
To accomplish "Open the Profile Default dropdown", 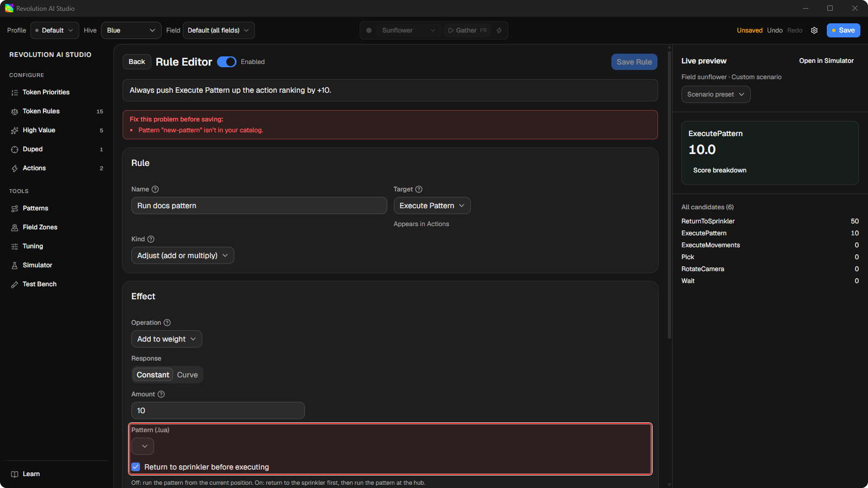I will (x=55, y=30).
